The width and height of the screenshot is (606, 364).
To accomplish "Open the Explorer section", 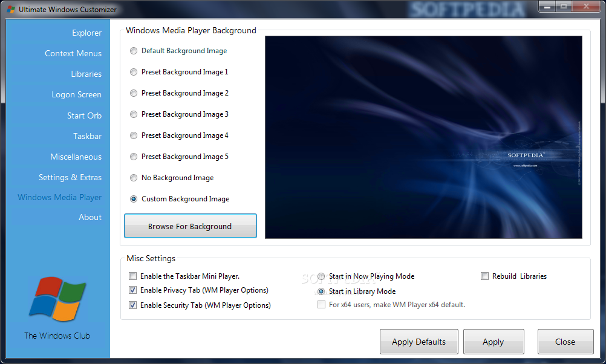I will pyautogui.click(x=86, y=33).
